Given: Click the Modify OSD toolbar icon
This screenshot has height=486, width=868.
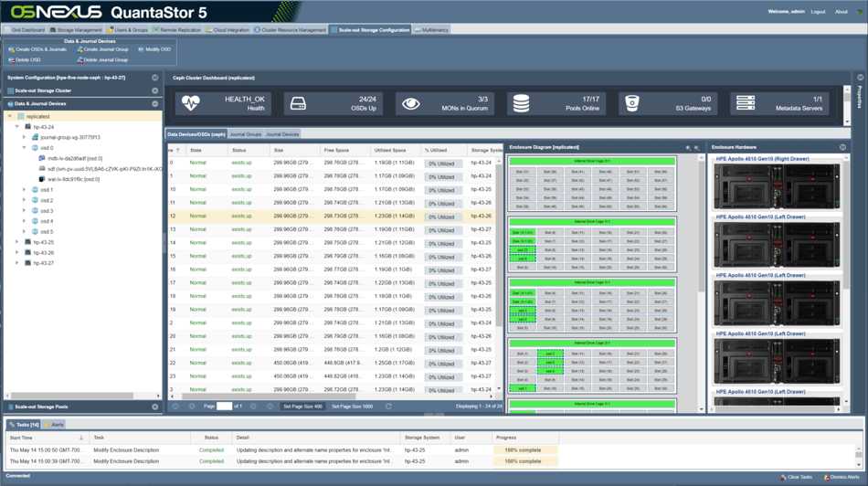Looking at the screenshot, I should [x=141, y=49].
